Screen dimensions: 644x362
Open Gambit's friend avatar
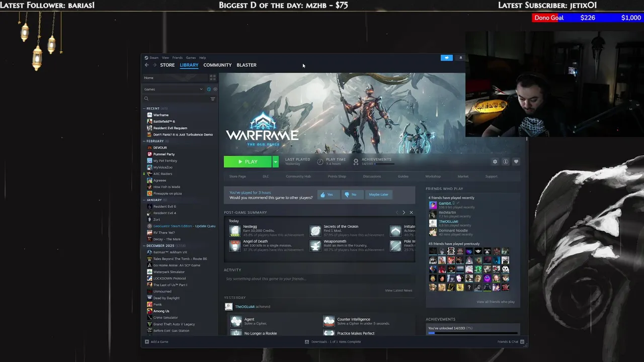click(x=433, y=205)
